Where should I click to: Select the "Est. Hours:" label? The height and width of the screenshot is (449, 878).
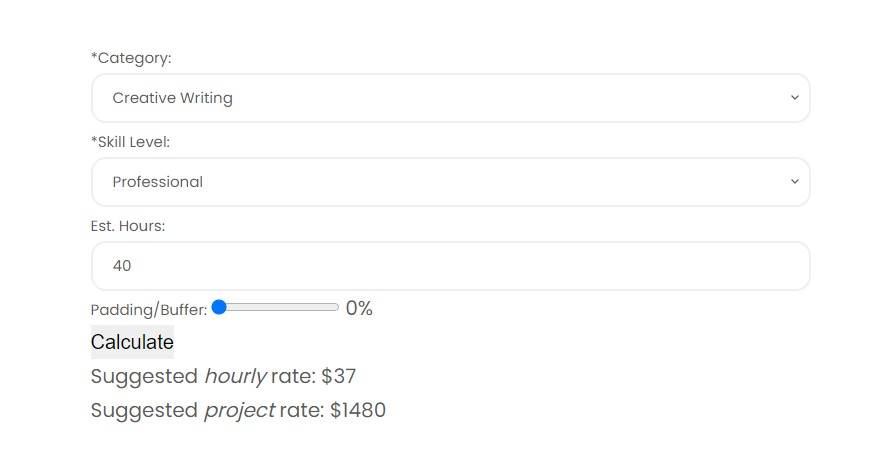click(x=128, y=226)
